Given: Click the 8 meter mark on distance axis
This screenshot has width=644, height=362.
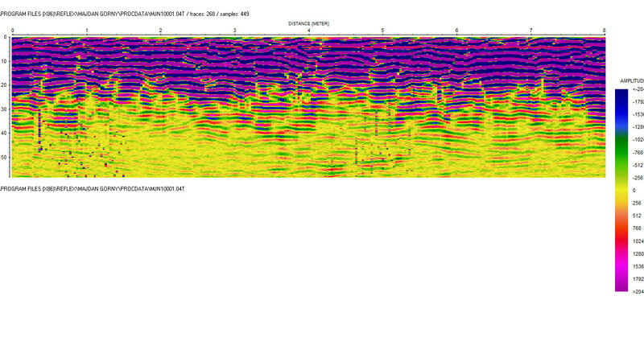Looking at the screenshot, I should (604, 31).
